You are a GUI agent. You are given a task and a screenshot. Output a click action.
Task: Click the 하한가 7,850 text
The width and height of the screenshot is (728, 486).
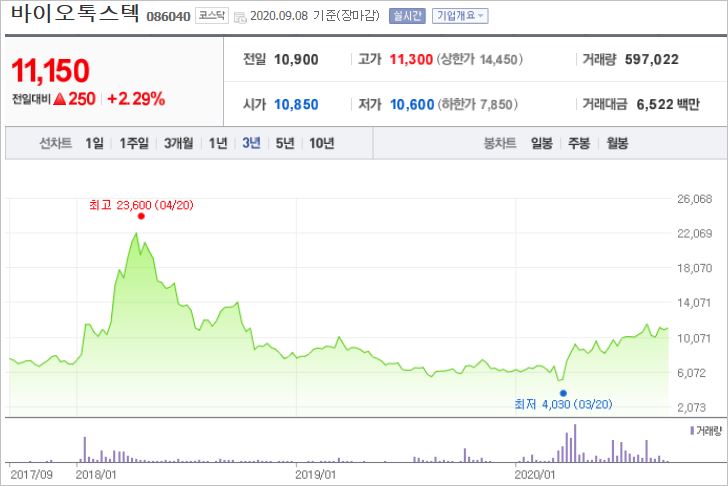478,104
